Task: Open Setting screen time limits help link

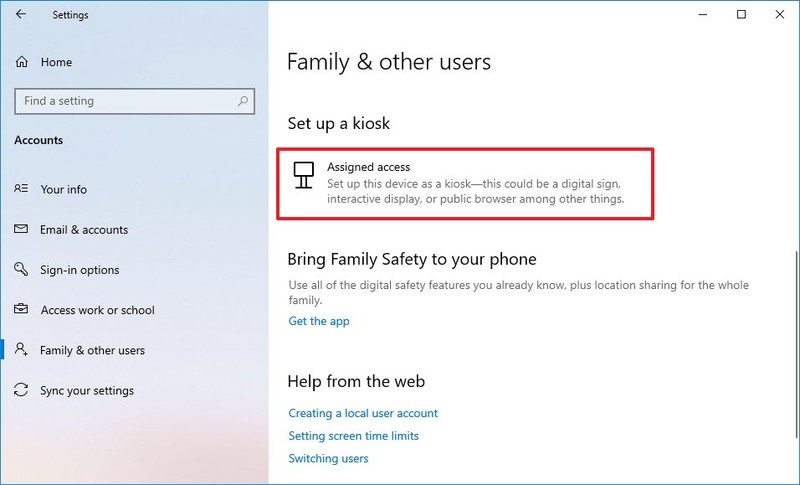Action: [x=354, y=436]
